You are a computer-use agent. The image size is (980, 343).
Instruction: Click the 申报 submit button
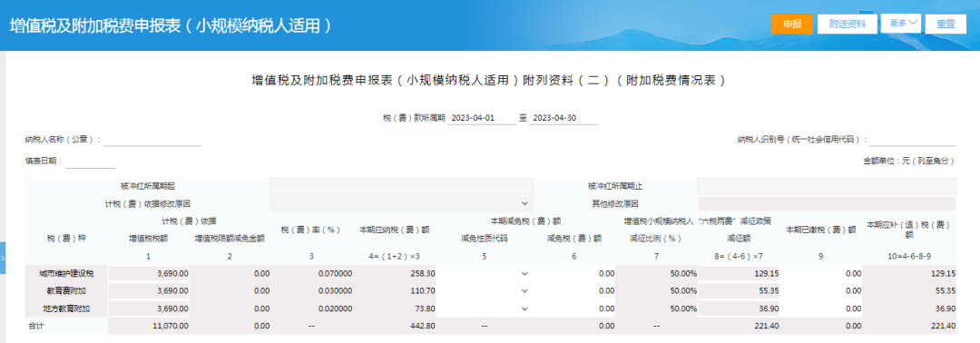point(792,24)
